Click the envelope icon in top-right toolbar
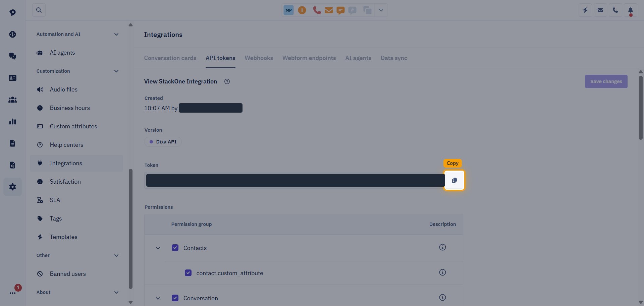Image resolution: width=644 pixels, height=306 pixels. (600, 10)
